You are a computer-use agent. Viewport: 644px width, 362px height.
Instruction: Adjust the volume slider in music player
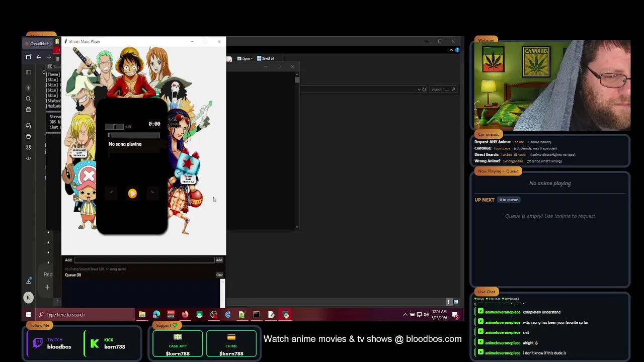114,127
